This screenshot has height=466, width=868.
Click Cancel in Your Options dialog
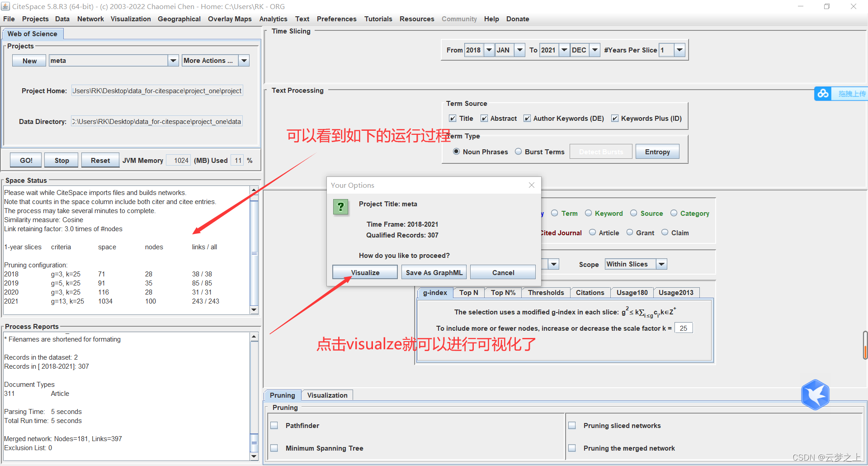tap(503, 272)
